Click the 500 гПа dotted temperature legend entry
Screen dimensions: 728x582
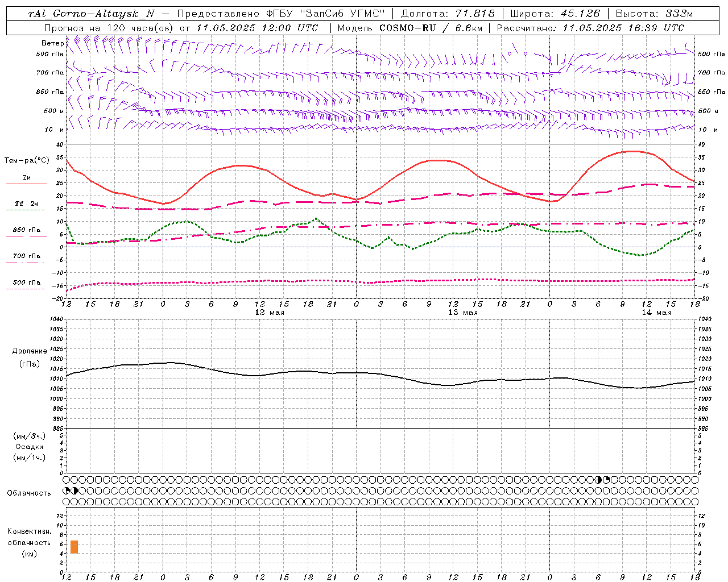(x=26, y=285)
